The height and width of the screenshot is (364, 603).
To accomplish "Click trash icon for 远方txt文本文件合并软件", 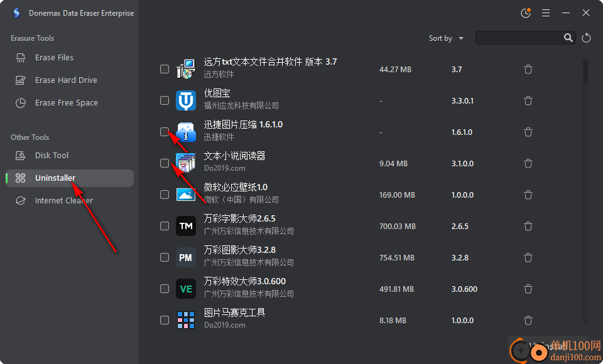I will point(528,69).
